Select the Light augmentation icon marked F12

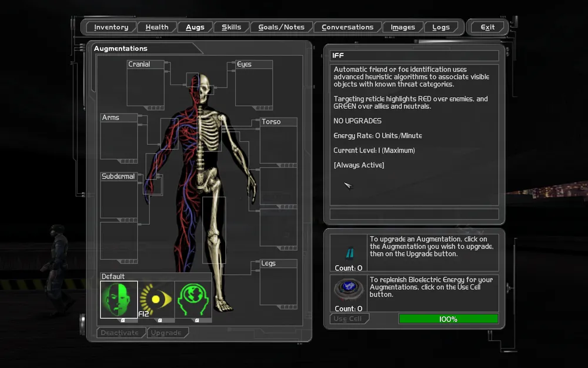coord(156,300)
